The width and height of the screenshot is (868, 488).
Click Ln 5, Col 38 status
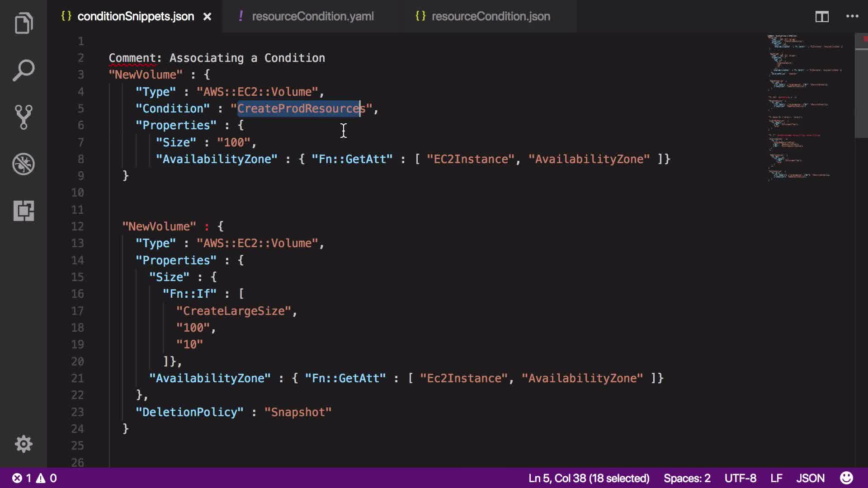coord(589,478)
